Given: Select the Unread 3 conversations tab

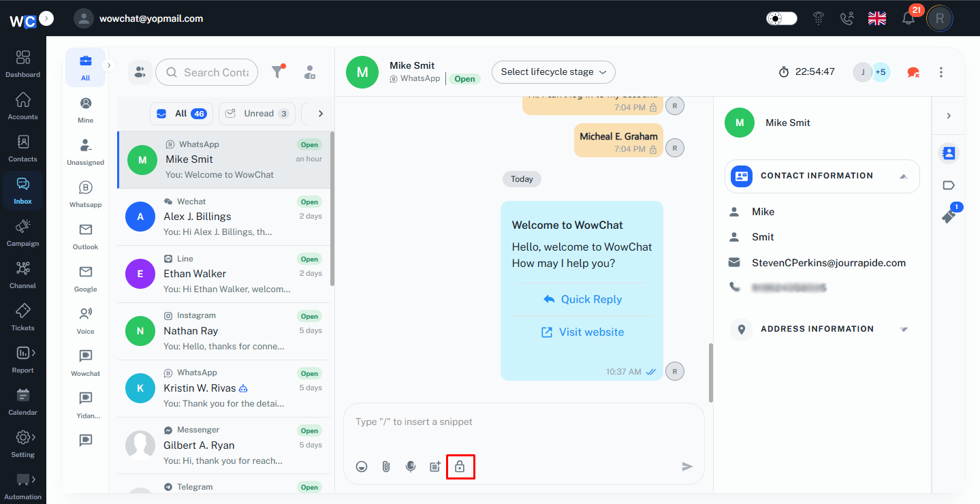Looking at the screenshot, I should [257, 114].
